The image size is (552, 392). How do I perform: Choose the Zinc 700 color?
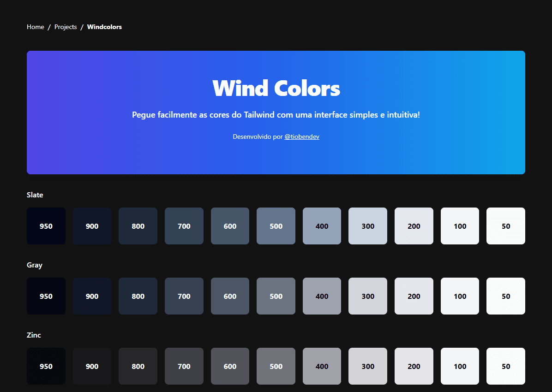click(x=184, y=366)
